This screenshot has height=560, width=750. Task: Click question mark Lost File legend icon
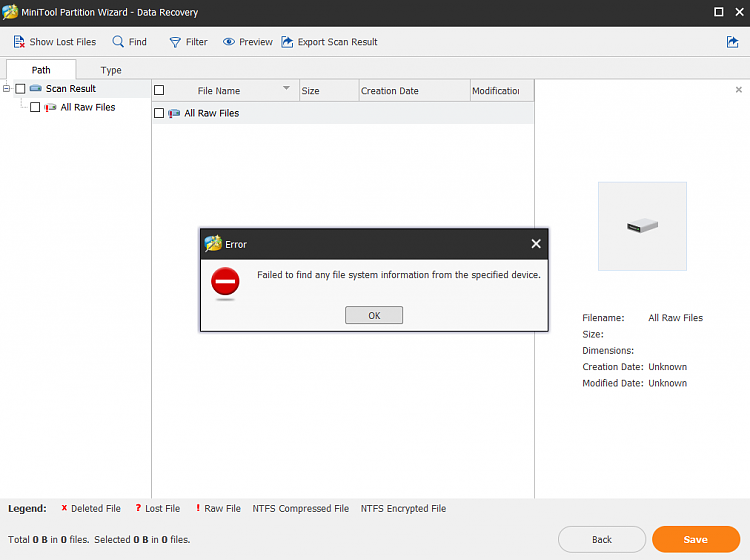click(x=138, y=508)
